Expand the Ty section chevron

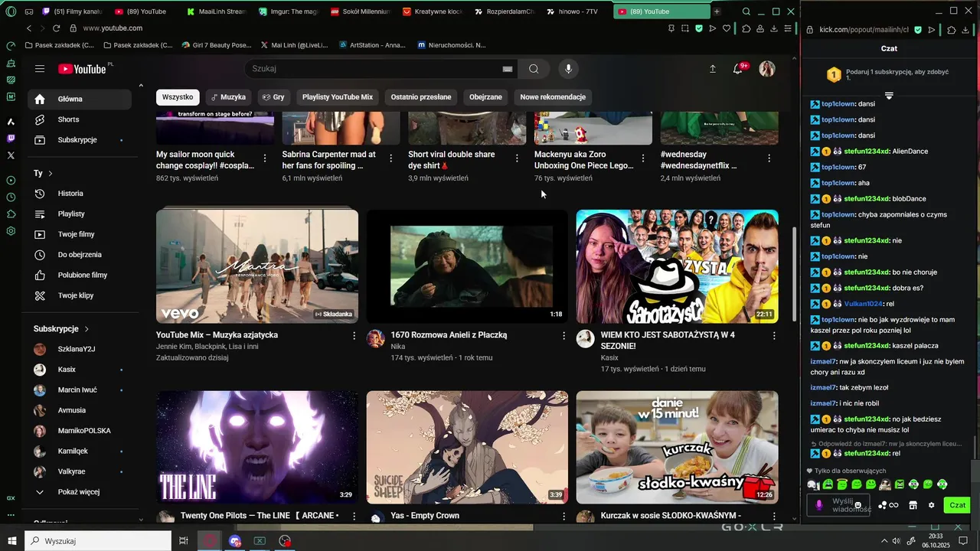[51, 174]
